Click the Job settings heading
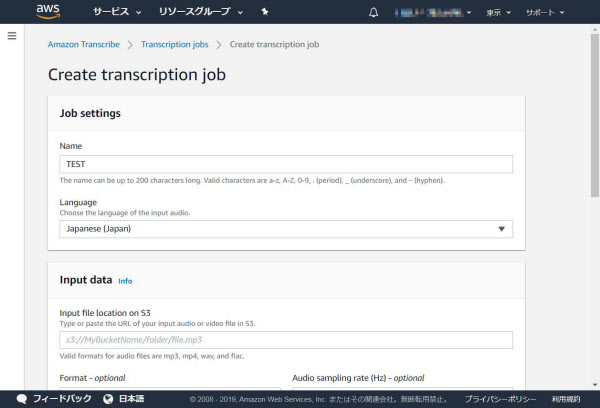This screenshot has width=600, height=408. click(90, 113)
